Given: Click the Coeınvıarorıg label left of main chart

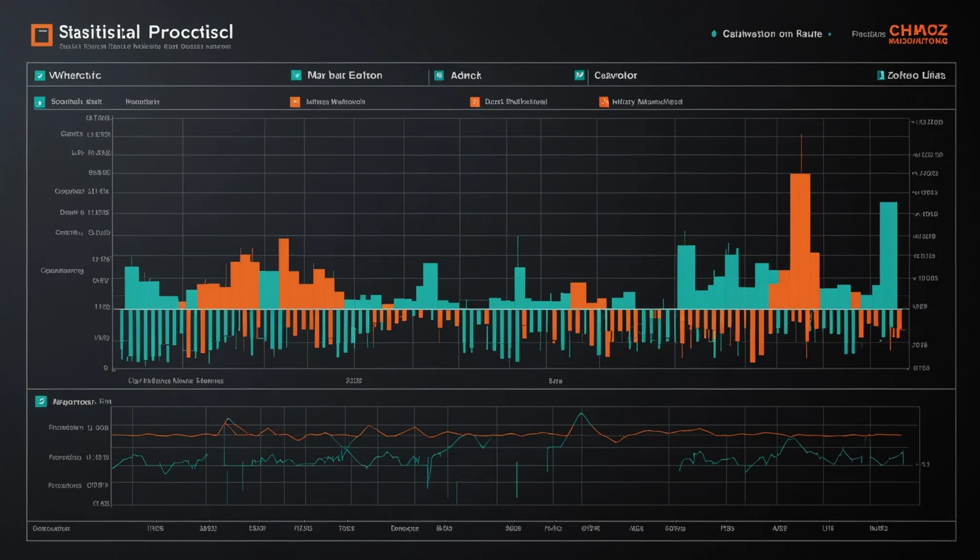Looking at the screenshot, I should coord(62,271).
